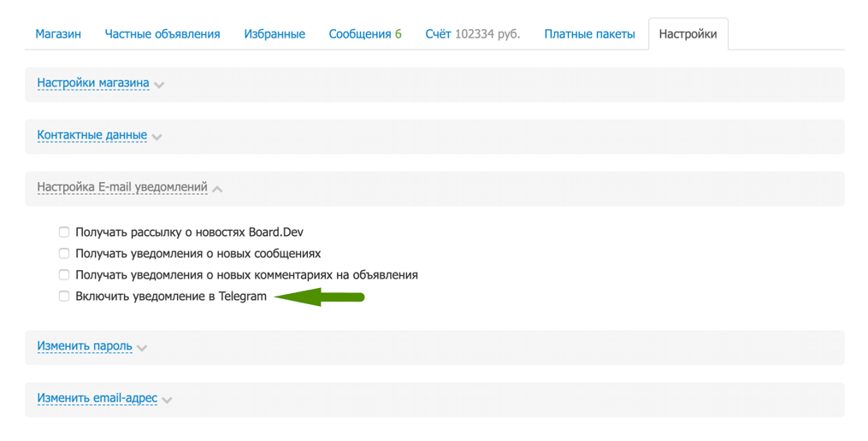Screen dimensions: 868x441
Task: Enable Board.Dev news newsletter checkbox
Action: [64, 232]
